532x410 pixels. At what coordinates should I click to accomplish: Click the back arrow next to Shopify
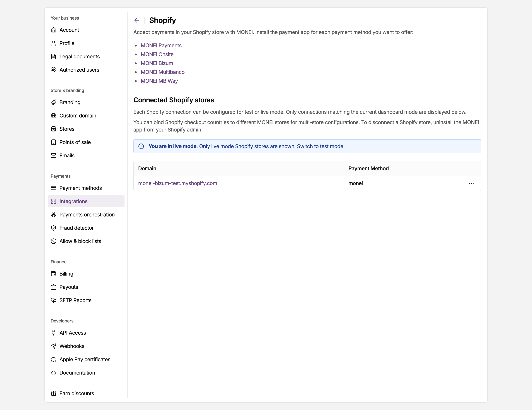point(137,20)
